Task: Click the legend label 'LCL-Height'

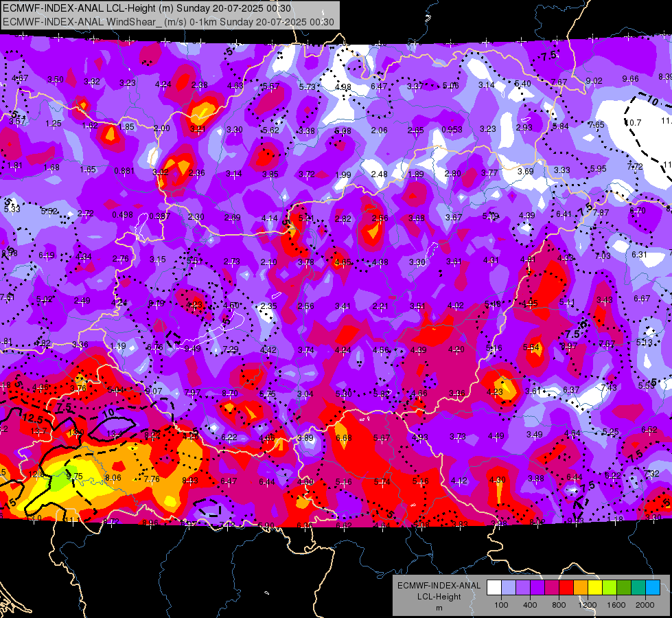Action: 439,597
